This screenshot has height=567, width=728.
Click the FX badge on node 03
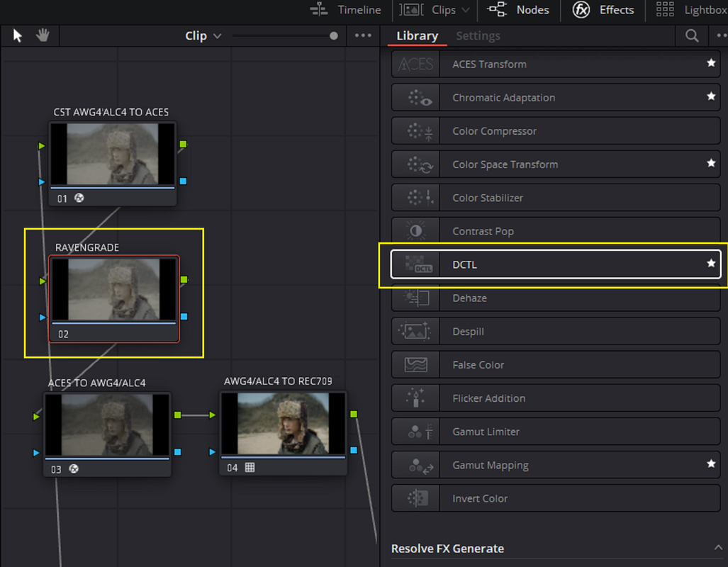point(73,469)
